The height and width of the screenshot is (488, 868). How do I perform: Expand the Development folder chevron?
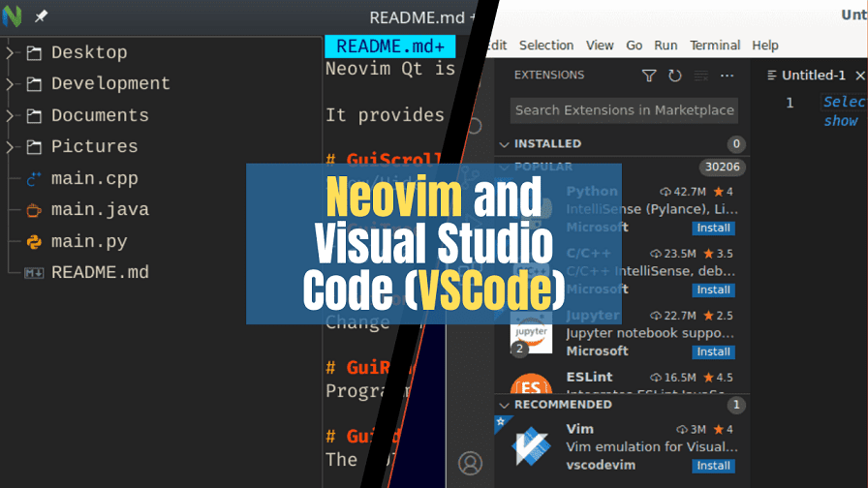[x=10, y=84]
